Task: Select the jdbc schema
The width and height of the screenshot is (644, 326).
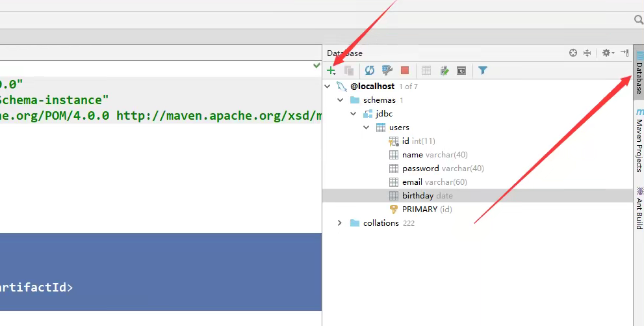Action: (x=384, y=113)
